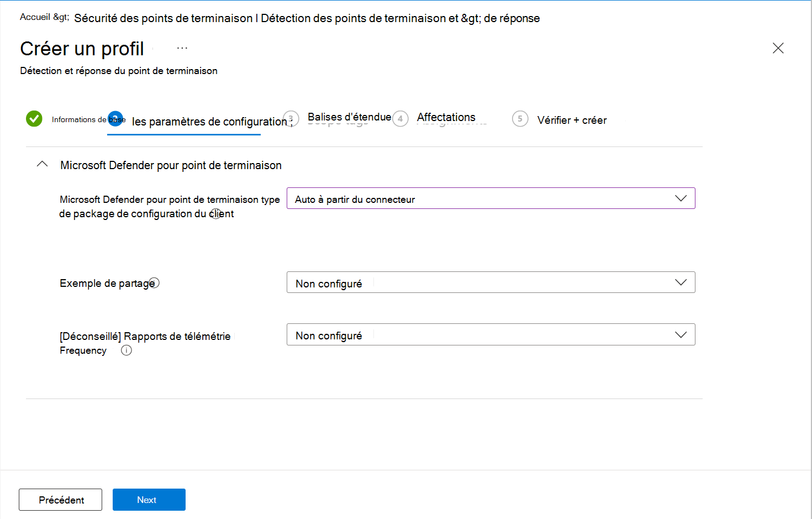This screenshot has height=519, width=812.
Task: Click the Créer un profil title
Action: tap(82, 49)
